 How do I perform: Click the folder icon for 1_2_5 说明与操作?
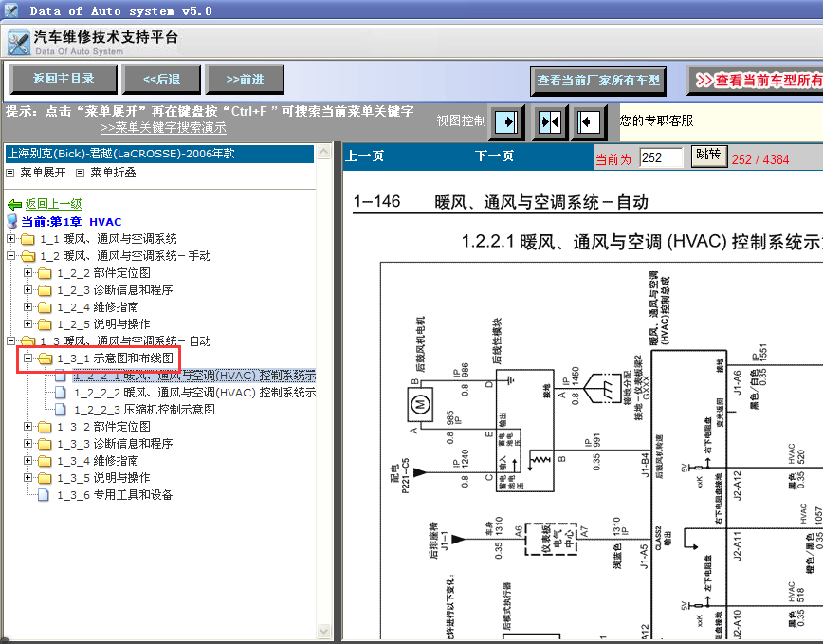point(46,324)
